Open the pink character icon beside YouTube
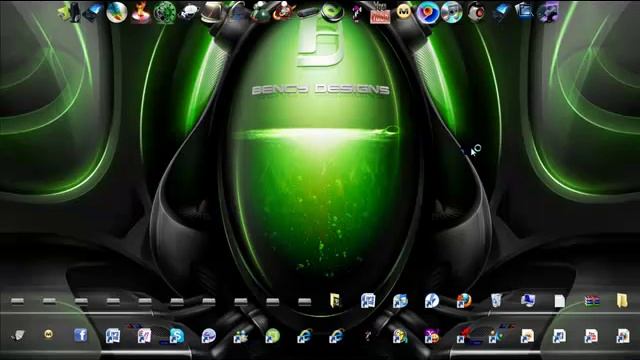 coord(357,12)
